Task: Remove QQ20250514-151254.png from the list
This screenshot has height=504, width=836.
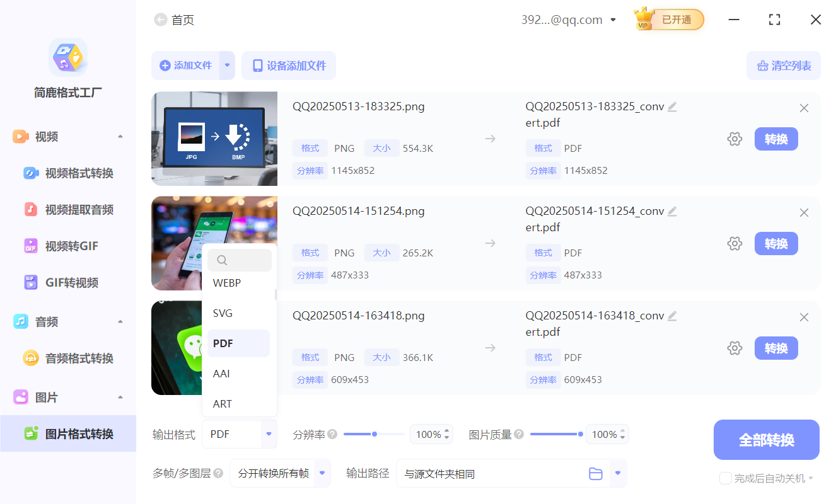Action: [804, 212]
